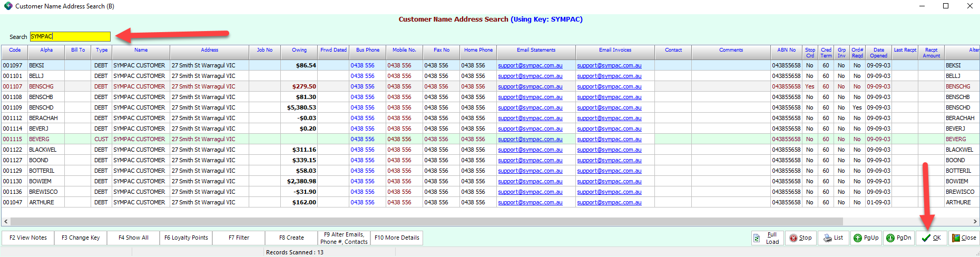Click the Bill To column header
The width and height of the screenshot is (980, 257).
pos(78,52)
